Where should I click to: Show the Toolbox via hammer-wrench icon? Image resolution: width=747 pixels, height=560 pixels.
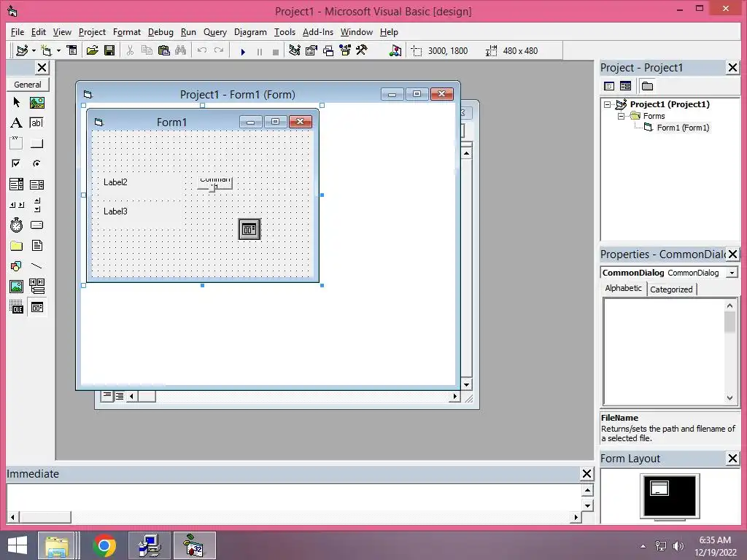click(362, 50)
